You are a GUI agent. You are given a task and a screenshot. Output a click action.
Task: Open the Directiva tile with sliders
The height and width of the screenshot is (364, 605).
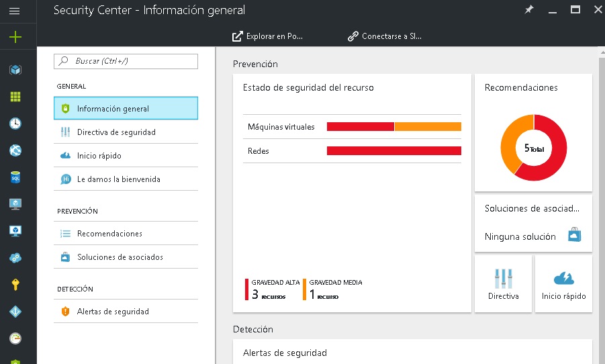pyautogui.click(x=503, y=283)
